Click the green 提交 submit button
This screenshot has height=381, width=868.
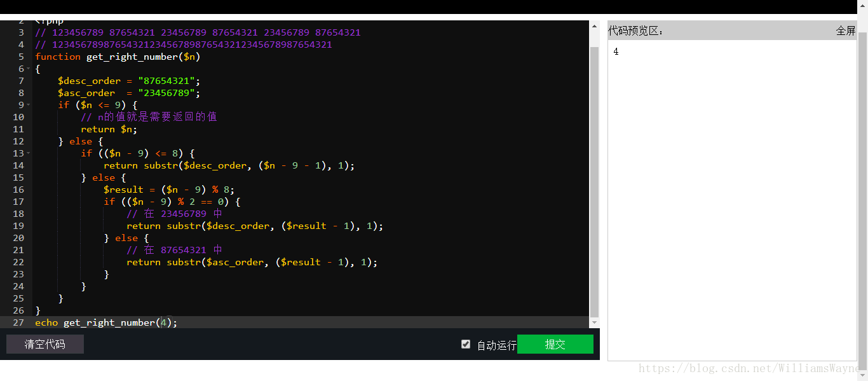point(555,344)
